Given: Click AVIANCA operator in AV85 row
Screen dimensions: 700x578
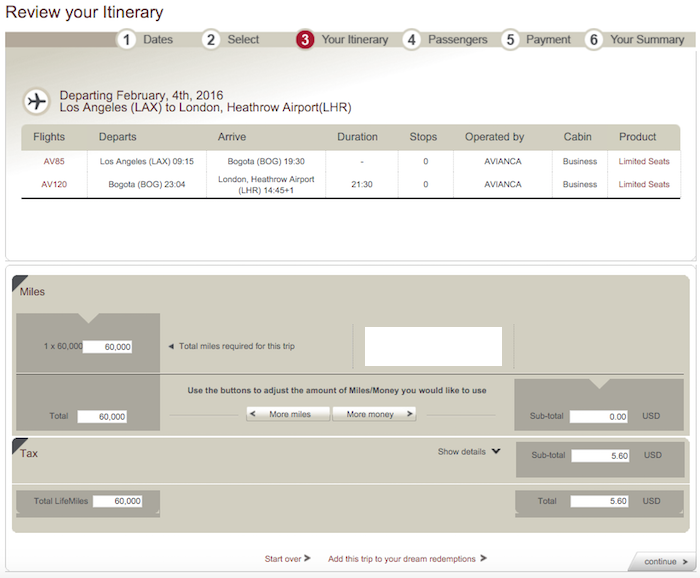Looking at the screenshot, I should pos(503,161).
